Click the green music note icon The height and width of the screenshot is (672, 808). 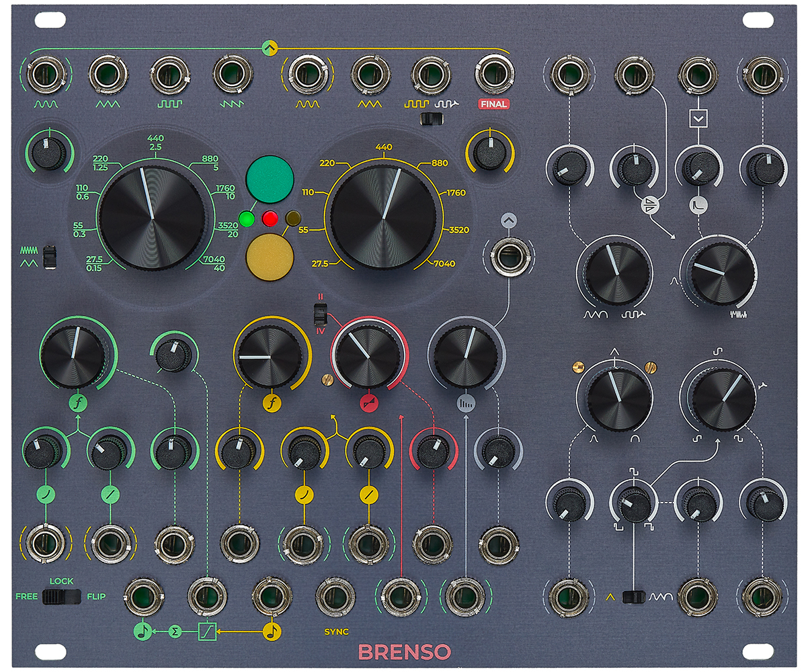point(143,631)
